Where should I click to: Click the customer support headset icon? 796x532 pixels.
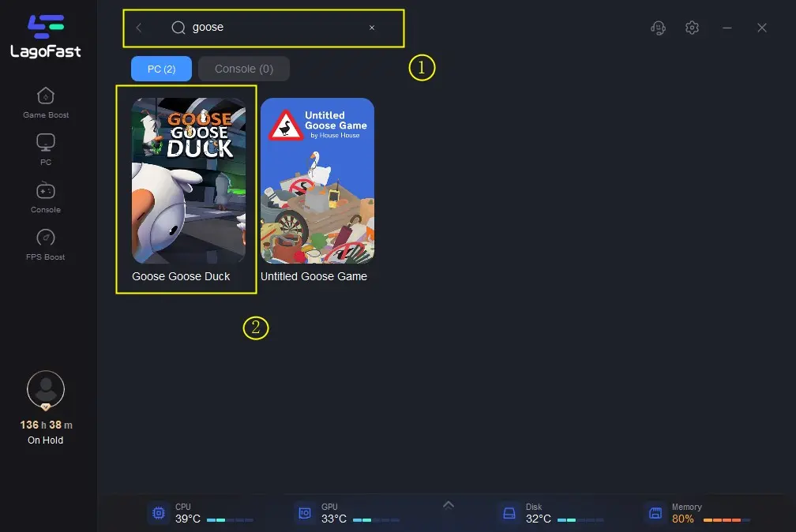pos(657,28)
